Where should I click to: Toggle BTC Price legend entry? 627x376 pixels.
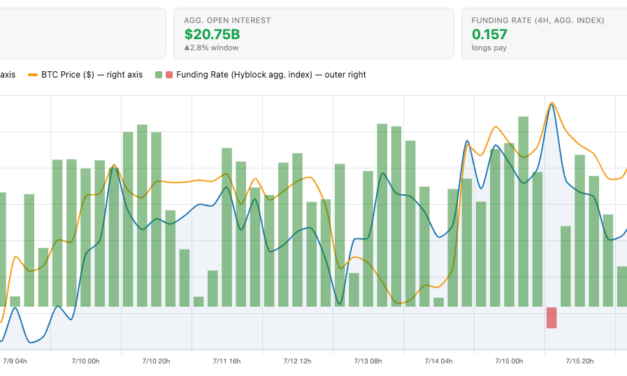85,75
